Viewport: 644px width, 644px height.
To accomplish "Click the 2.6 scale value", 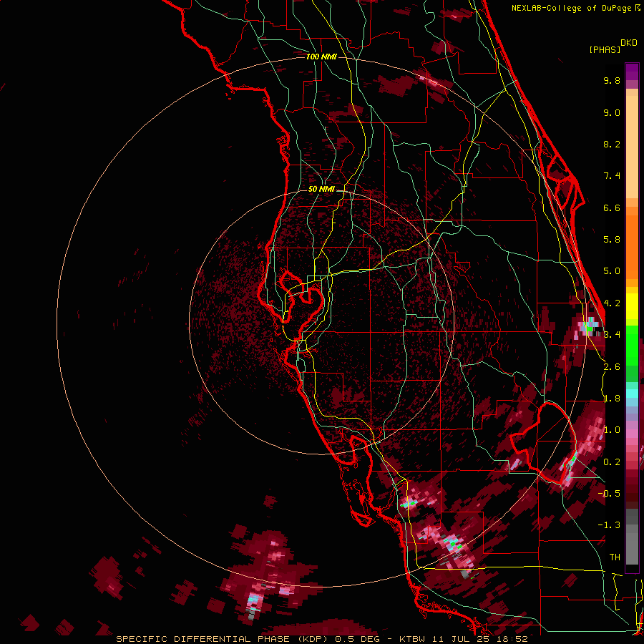I will 612,367.
